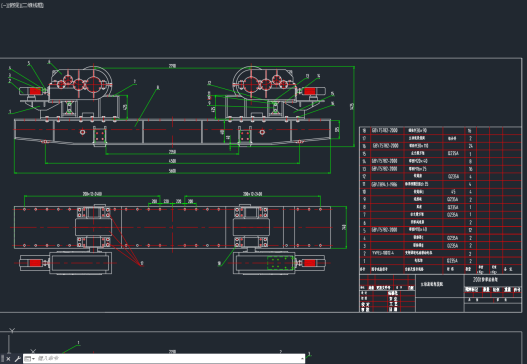Select the 2700 dimension text above the gearboxes
The height and width of the screenshot is (364, 527).
[172, 66]
